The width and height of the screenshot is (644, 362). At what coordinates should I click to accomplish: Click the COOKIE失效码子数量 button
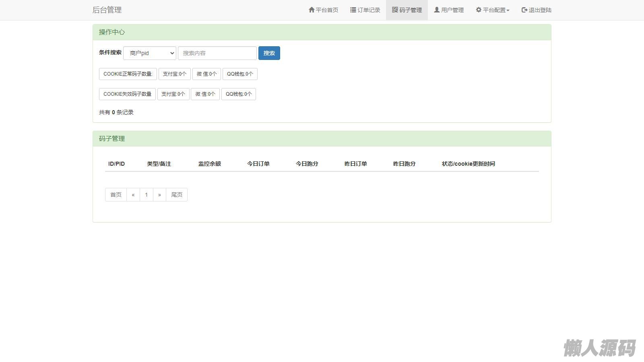(x=127, y=94)
